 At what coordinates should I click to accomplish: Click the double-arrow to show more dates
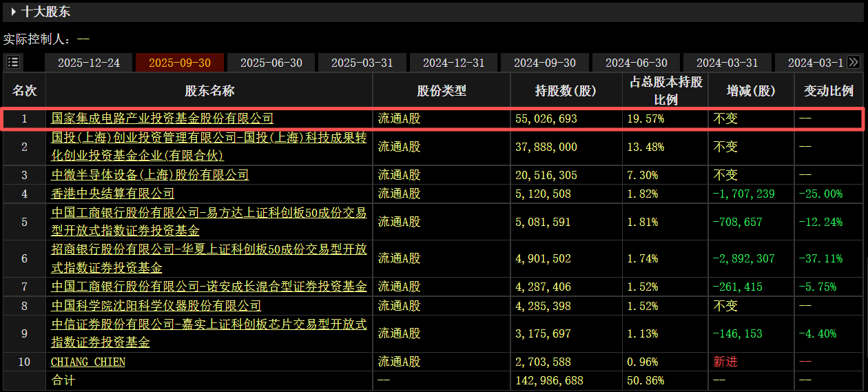pyautogui.click(x=854, y=62)
